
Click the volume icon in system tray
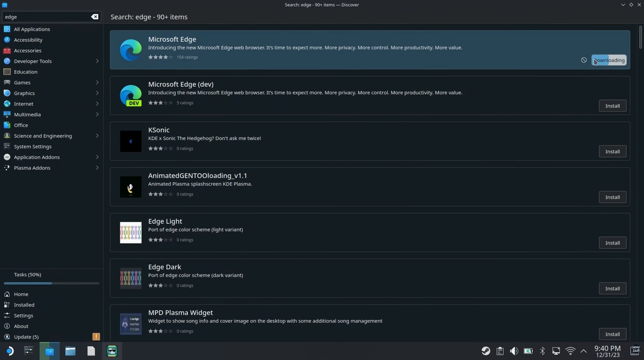(514, 351)
